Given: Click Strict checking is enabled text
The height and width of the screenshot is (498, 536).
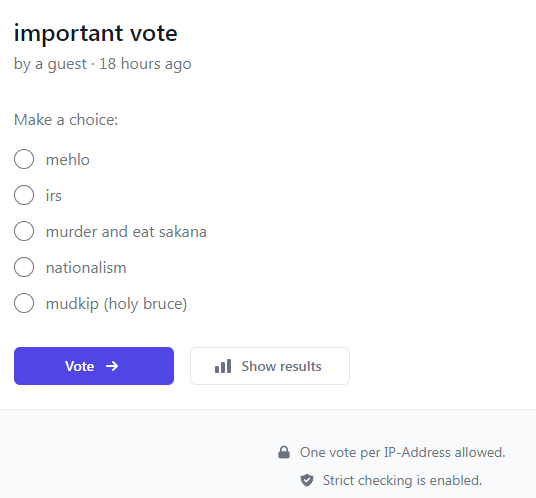Looking at the screenshot, I should click(402, 480).
